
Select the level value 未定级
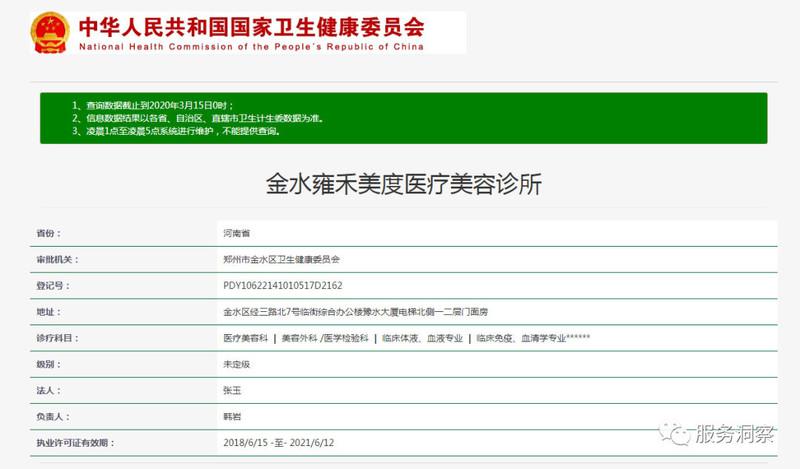237,364
